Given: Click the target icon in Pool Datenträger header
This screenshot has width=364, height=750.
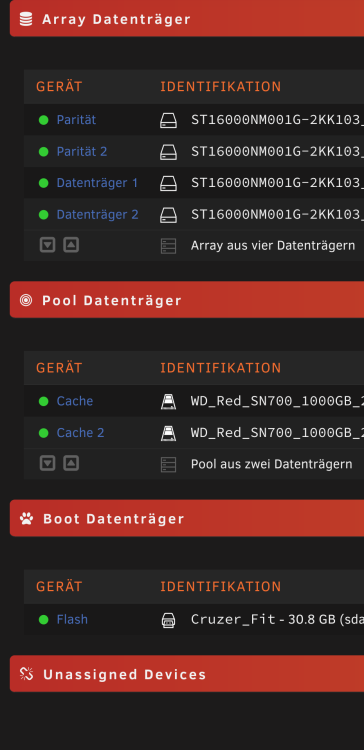Looking at the screenshot, I should point(26,300).
